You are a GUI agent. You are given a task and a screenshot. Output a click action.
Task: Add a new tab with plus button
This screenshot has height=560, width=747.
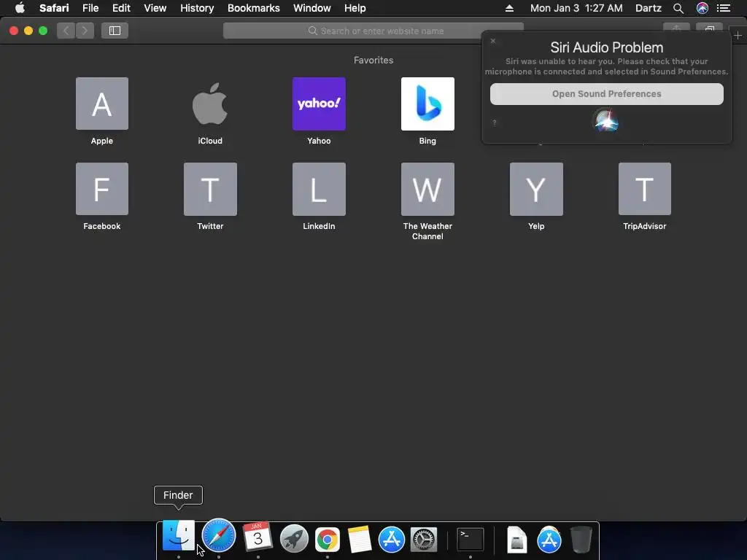[x=738, y=35]
